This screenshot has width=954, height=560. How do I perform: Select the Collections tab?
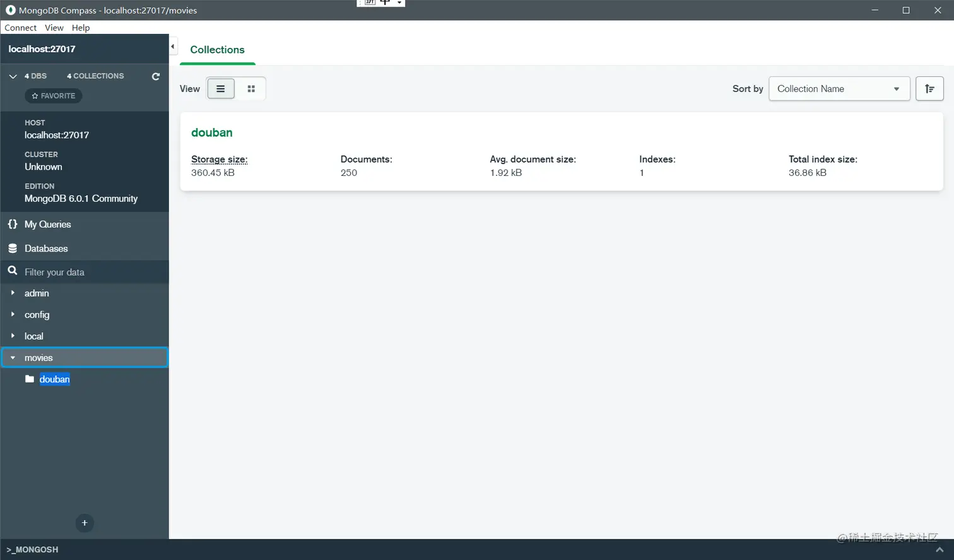pos(217,50)
